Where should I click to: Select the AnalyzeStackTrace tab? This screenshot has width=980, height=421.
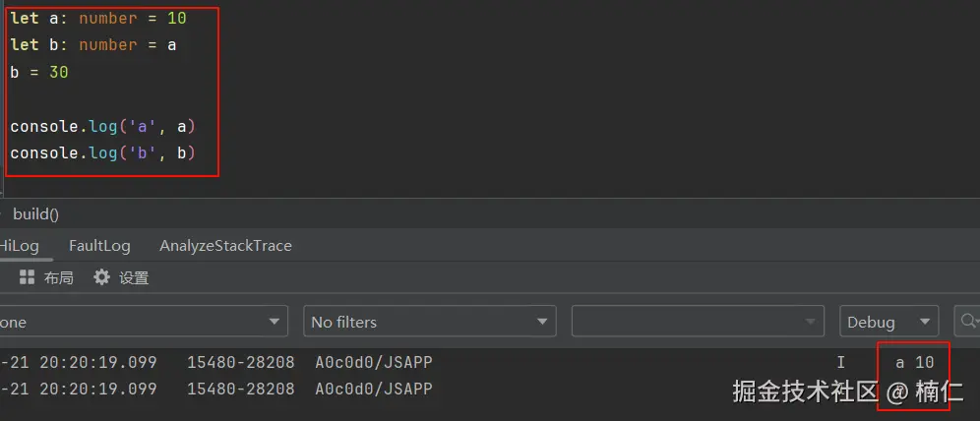[225, 245]
